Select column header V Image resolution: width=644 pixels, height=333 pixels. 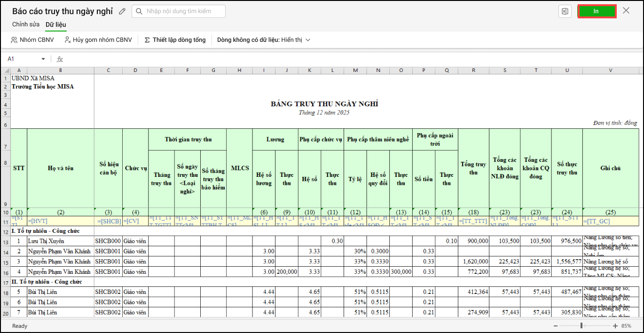tap(610, 71)
